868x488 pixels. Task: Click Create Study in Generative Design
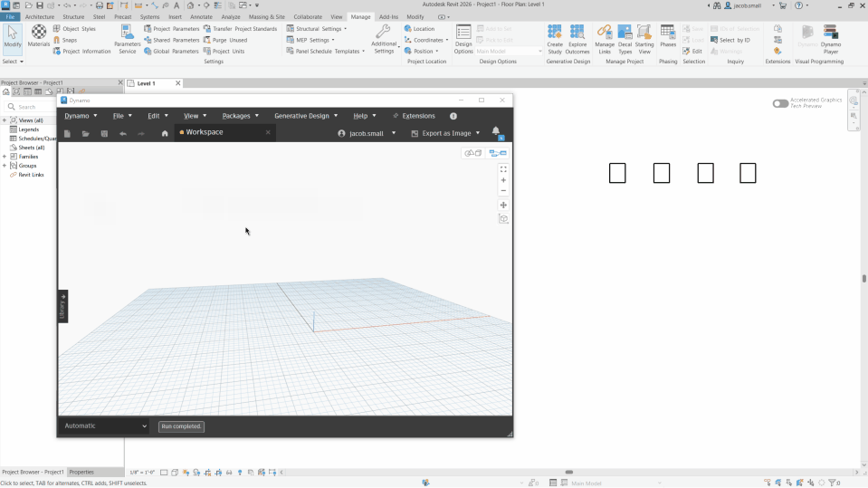[x=555, y=39]
